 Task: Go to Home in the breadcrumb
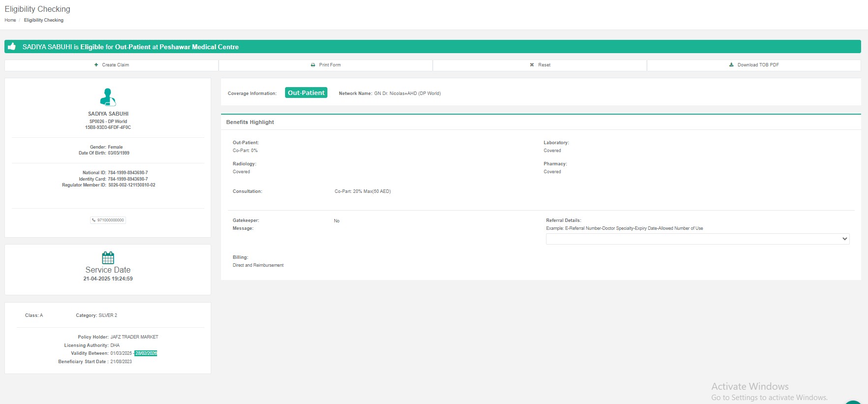tap(10, 20)
